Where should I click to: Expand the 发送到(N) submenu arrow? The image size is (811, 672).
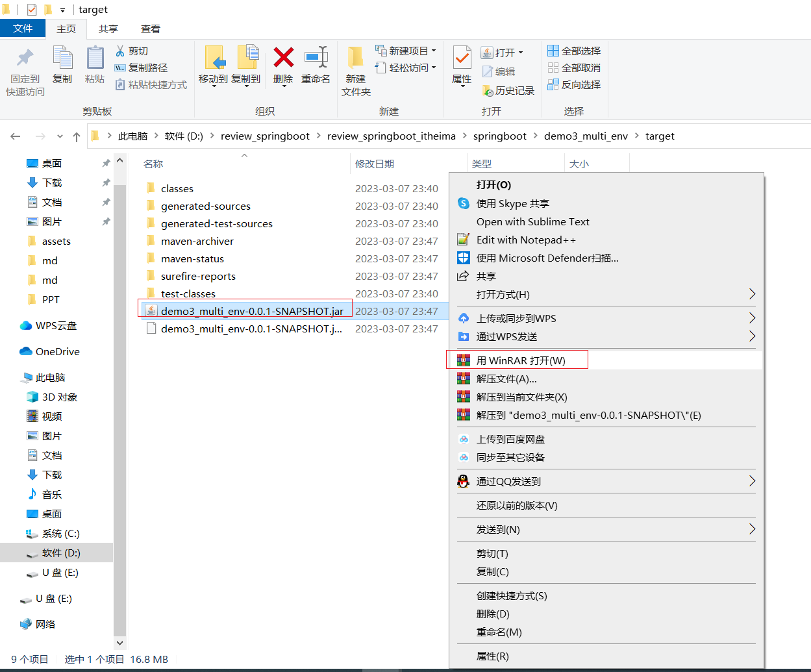tap(752, 529)
